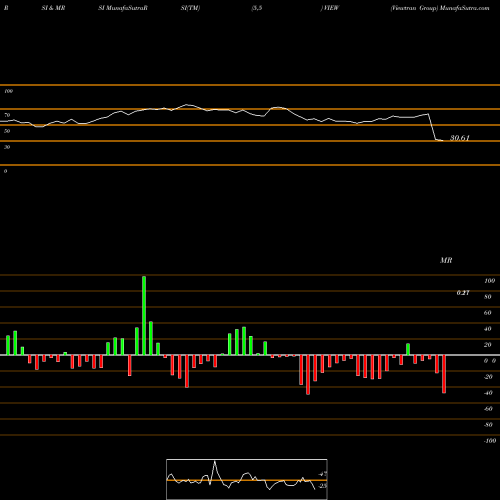Click the "MR" chart label
Viewport: 500px width, 500px height.
[x=446, y=260]
